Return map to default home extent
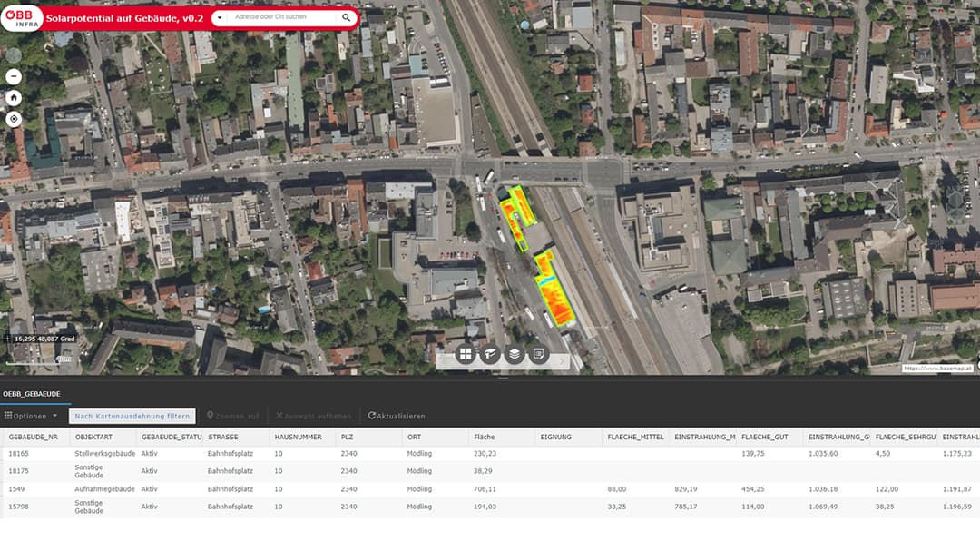The height and width of the screenshot is (551, 980). point(14,97)
